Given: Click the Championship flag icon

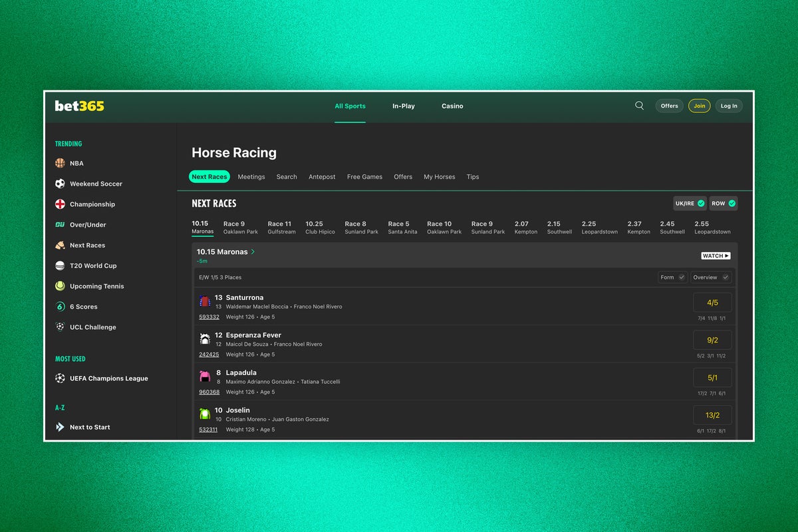Looking at the screenshot, I should pos(61,204).
